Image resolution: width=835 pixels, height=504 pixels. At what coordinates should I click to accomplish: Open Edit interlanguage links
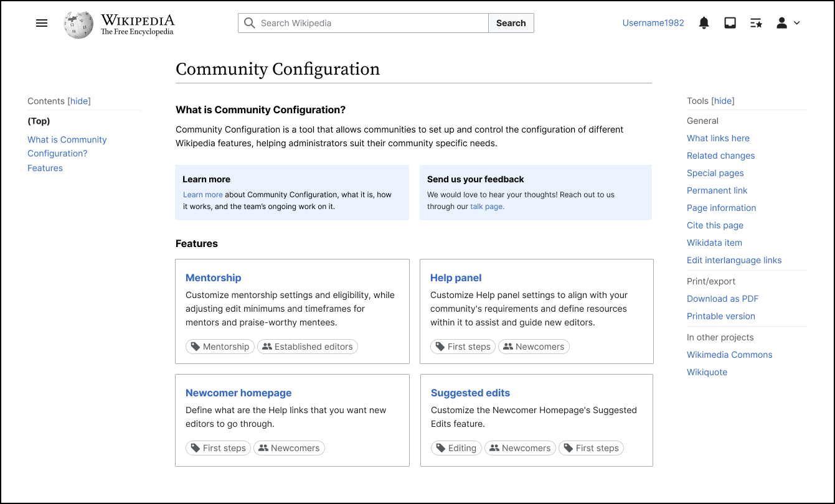coord(734,260)
